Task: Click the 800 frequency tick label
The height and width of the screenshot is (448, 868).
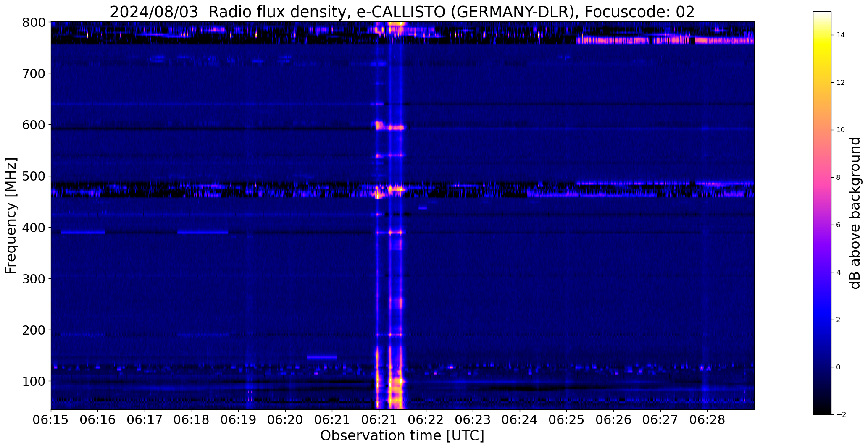Action: click(33, 22)
